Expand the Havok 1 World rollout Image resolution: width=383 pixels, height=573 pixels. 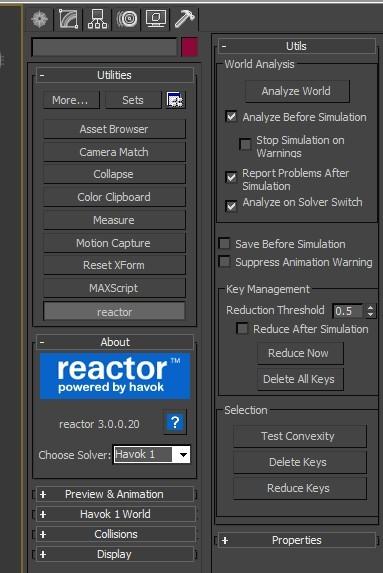[x=115, y=514]
